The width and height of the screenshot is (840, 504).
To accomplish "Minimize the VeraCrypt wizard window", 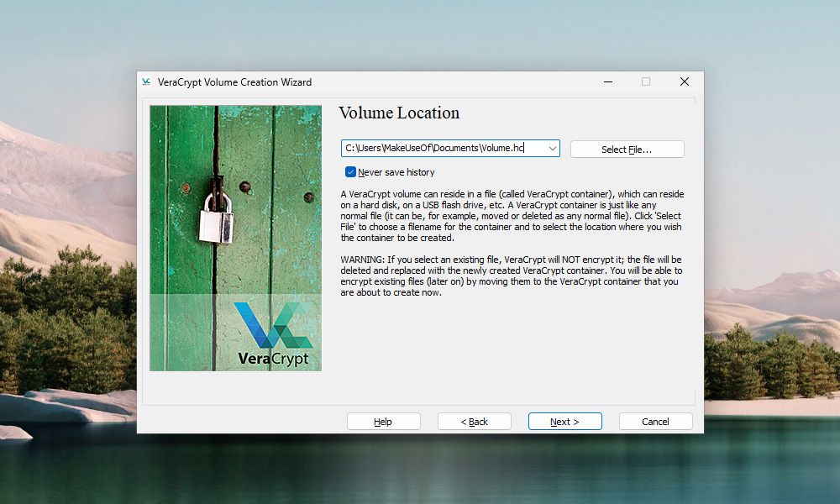I will tap(607, 81).
